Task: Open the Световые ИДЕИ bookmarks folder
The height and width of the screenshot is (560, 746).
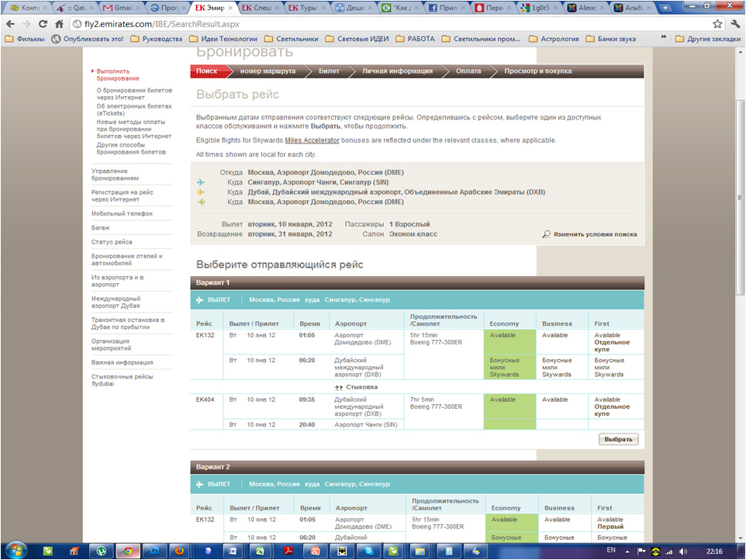Action: pyautogui.click(x=357, y=39)
